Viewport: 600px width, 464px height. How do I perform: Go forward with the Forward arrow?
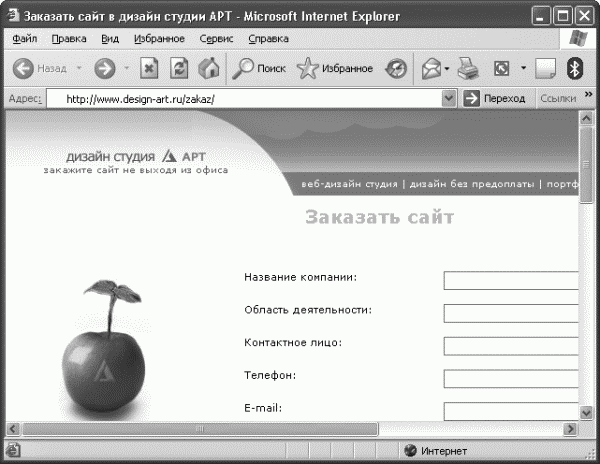coord(104,68)
